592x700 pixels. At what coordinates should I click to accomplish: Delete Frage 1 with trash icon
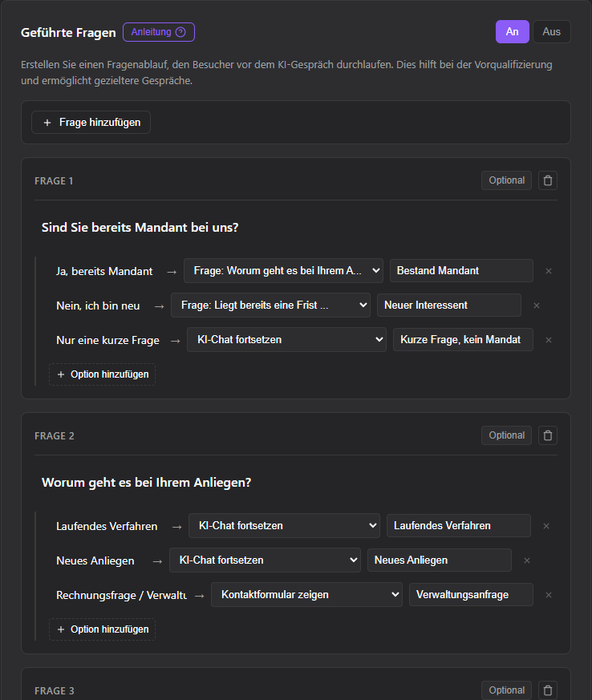point(548,180)
